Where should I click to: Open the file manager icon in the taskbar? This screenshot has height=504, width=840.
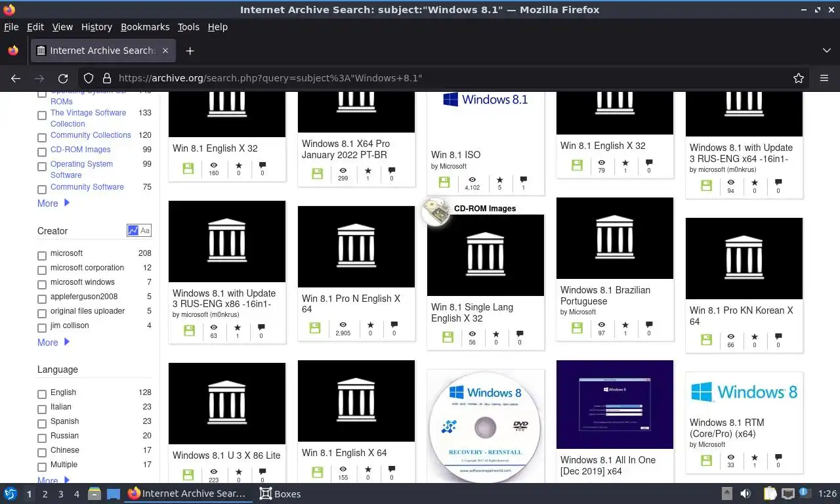click(94, 493)
